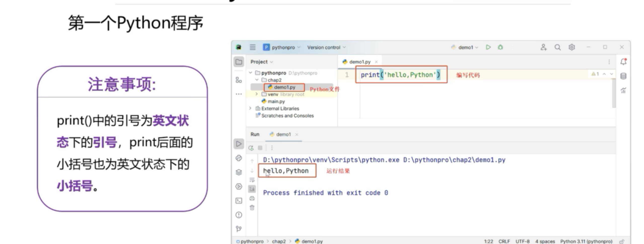Go to previous highlighted error arrow
The height and width of the screenshot is (244, 644).
click(x=604, y=74)
